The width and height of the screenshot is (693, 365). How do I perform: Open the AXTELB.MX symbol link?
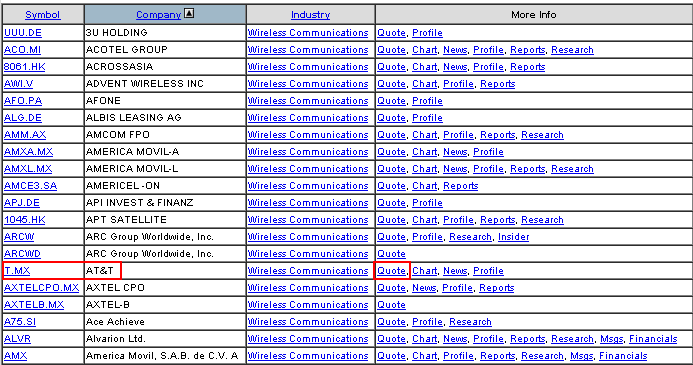click(x=34, y=305)
